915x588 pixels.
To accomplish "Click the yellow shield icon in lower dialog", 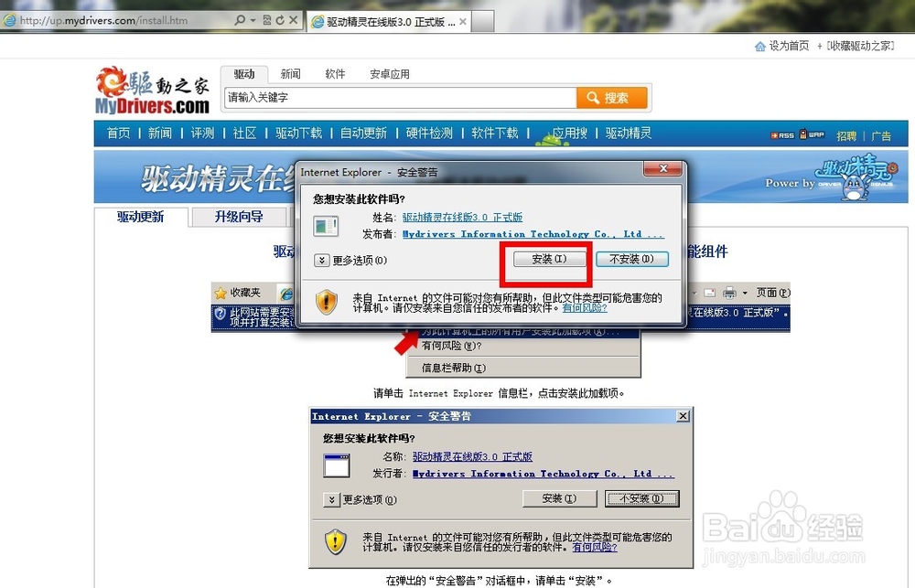I will [x=336, y=542].
